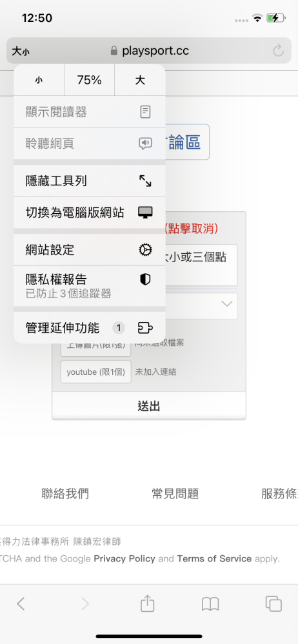Select 隱藏工具列 menu entry
The width and height of the screenshot is (298, 644).
pos(90,181)
